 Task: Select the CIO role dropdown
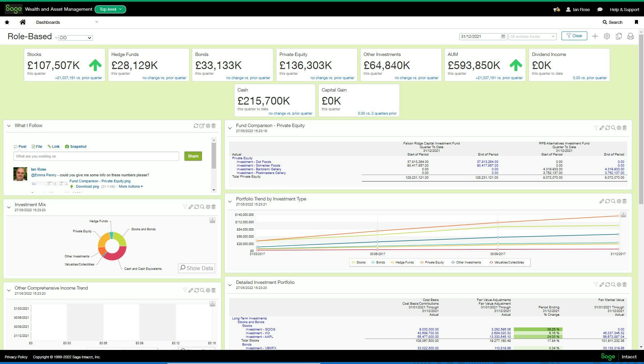[75, 38]
